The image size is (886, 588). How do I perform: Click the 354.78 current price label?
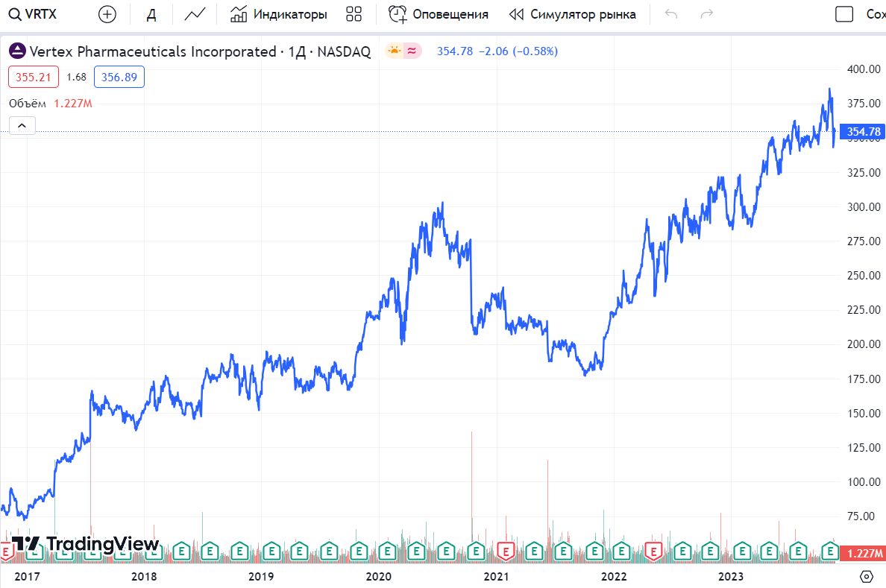[863, 132]
